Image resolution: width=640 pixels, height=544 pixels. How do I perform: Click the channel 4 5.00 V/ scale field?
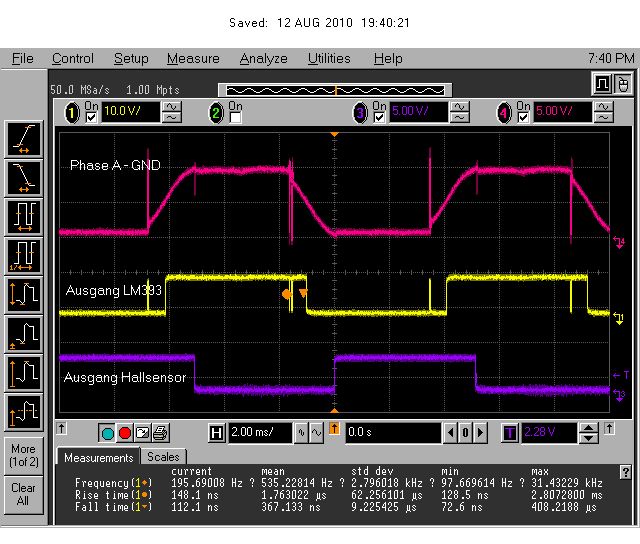[x=562, y=112]
